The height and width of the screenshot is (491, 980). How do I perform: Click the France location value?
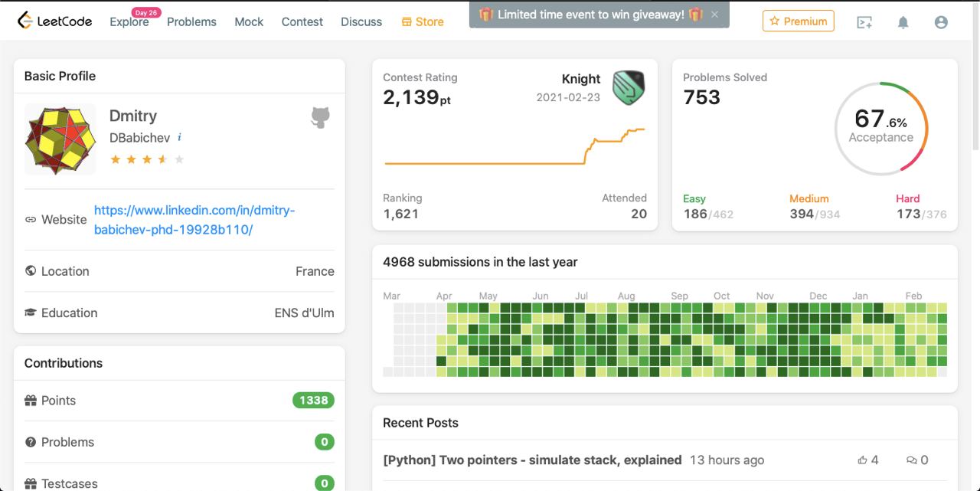315,271
